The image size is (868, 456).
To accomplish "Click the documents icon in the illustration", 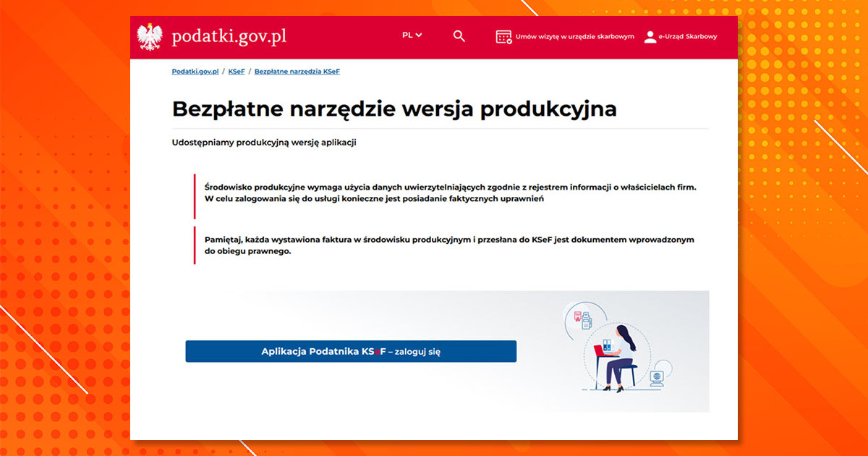I will point(582,319).
